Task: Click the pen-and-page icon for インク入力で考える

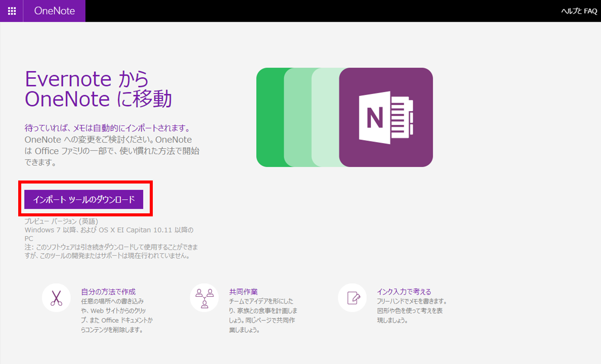Action: click(352, 298)
